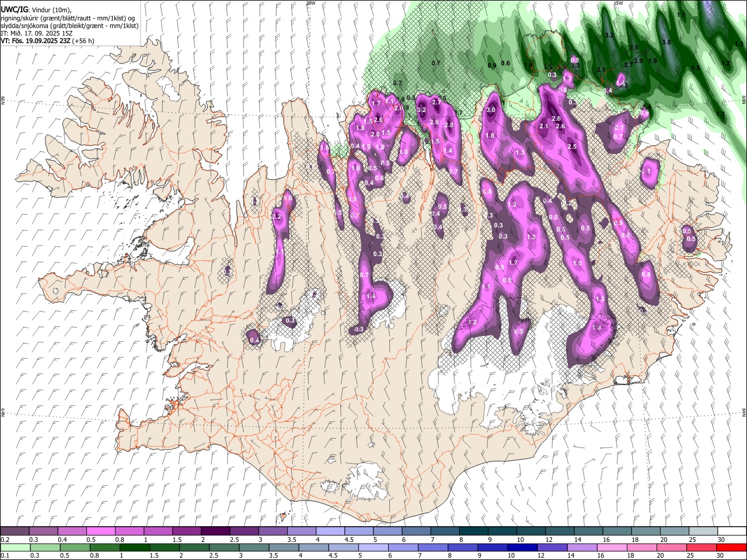Click the '3.0' snowfall value on map
The height and width of the screenshot is (560, 747).
pos(491,110)
